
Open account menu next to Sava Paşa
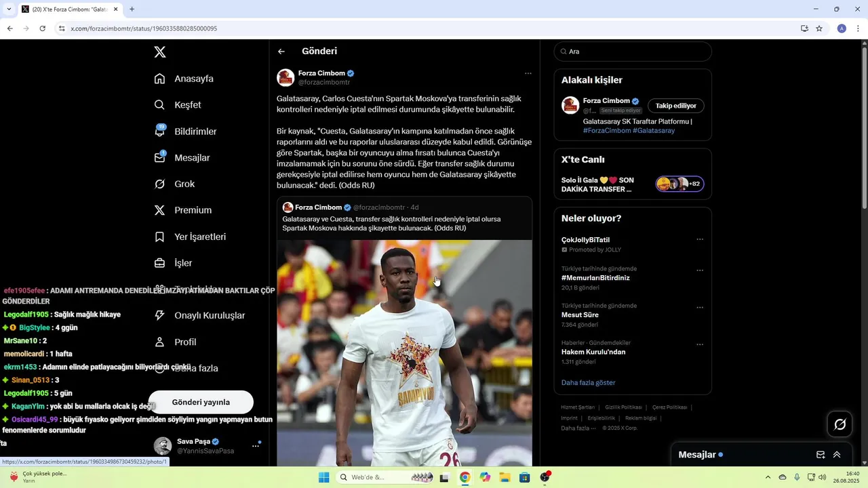tap(256, 446)
